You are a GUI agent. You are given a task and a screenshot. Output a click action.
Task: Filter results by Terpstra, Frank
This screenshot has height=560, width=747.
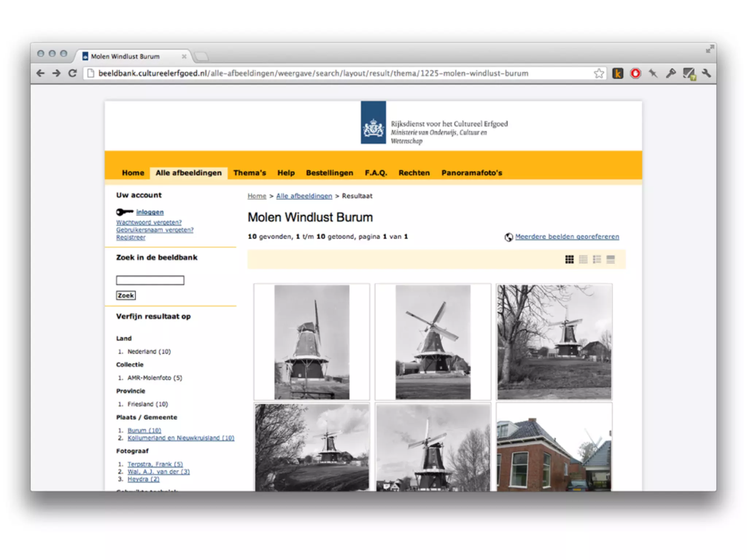click(155, 464)
